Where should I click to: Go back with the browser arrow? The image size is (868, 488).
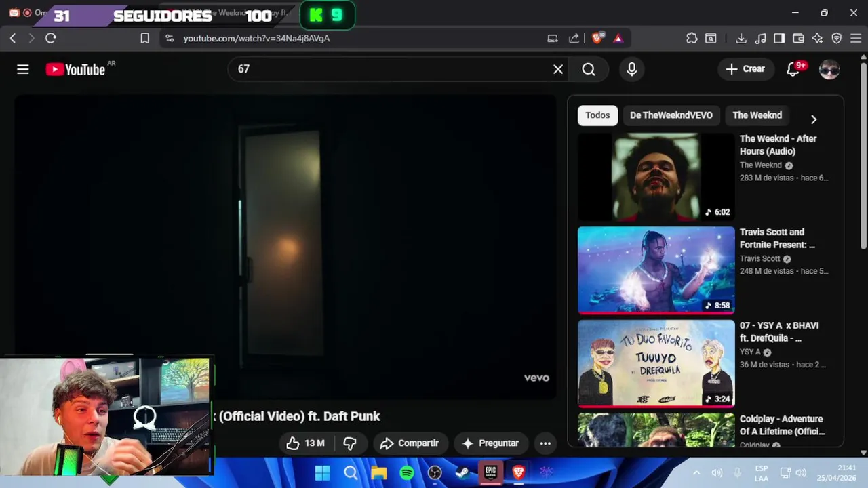coord(13,39)
